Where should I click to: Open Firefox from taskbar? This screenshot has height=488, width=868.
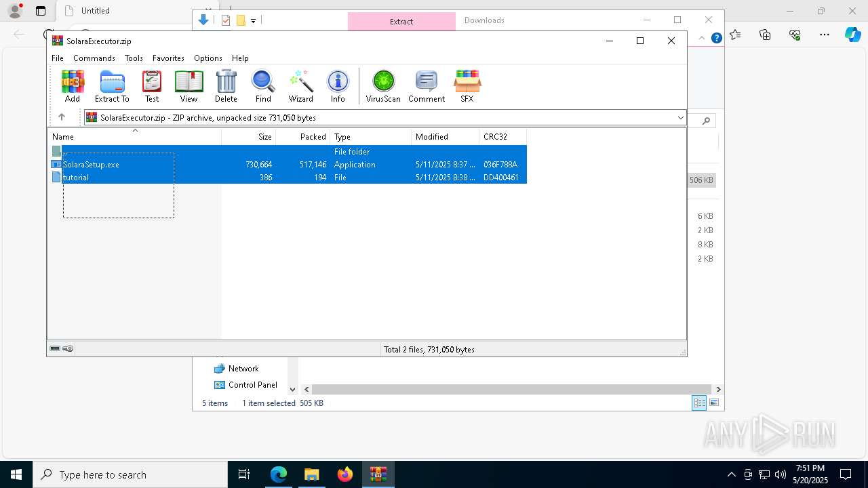(345, 474)
